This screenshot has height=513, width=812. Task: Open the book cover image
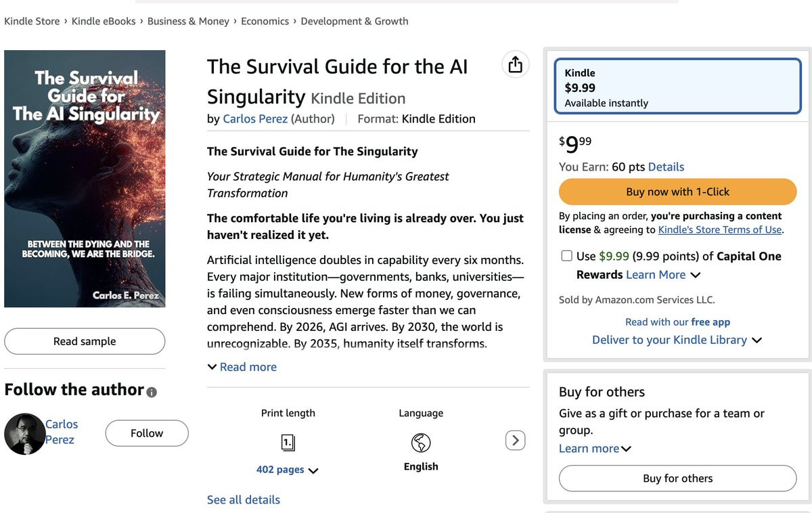pos(85,179)
